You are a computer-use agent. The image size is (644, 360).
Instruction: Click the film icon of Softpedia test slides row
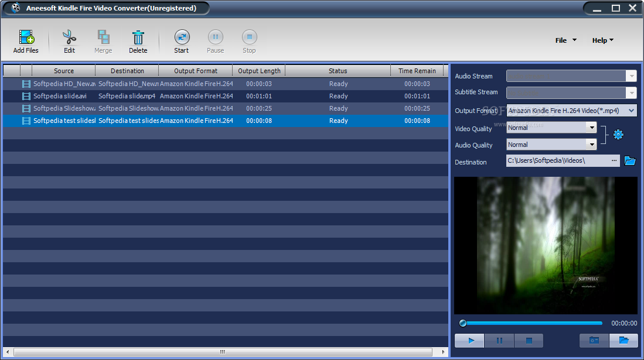click(26, 121)
